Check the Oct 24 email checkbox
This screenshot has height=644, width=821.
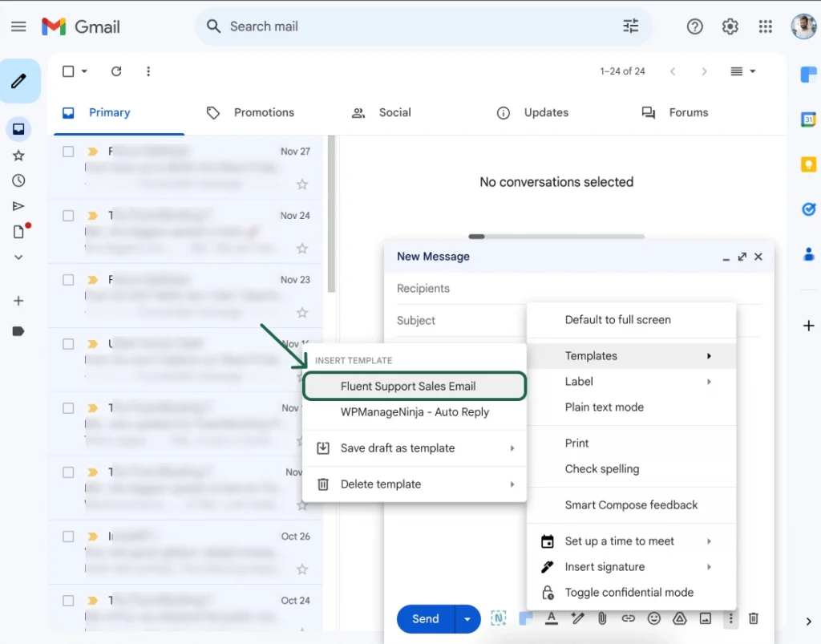pos(68,601)
